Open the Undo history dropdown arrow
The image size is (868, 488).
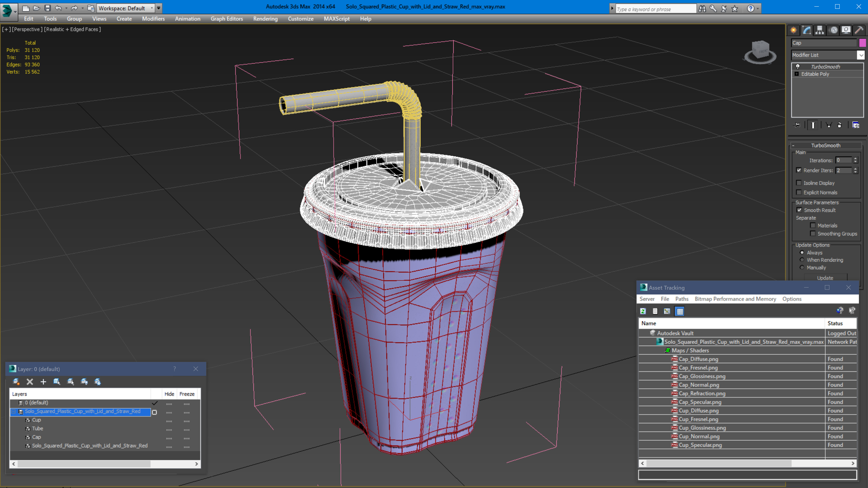(66, 8)
